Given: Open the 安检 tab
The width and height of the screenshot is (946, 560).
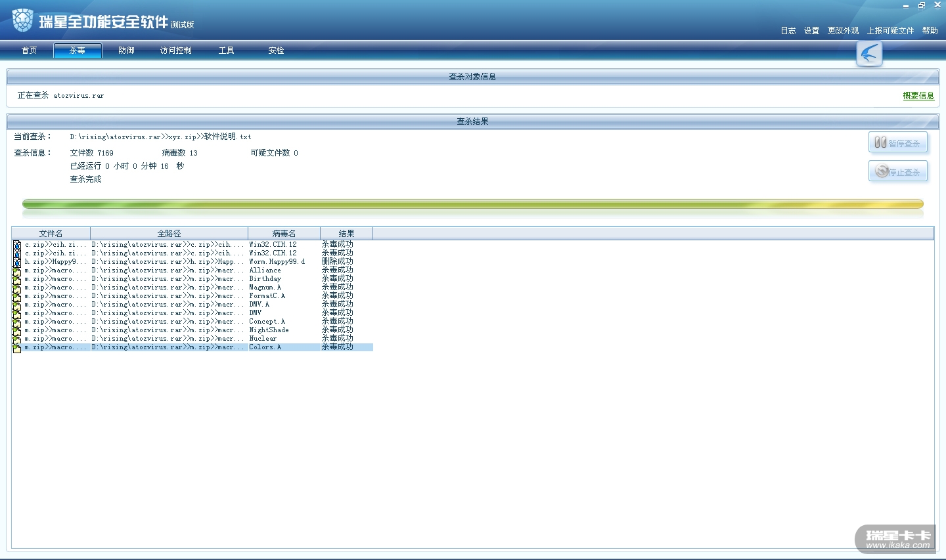Looking at the screenshot, I should tap(276, 51).
